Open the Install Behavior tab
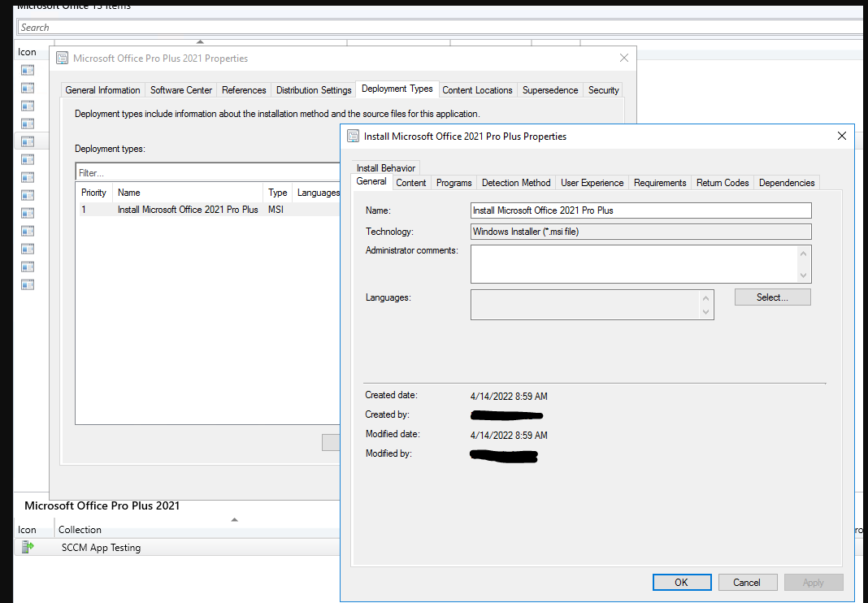 pyautogui.click(x=386, y=167)
